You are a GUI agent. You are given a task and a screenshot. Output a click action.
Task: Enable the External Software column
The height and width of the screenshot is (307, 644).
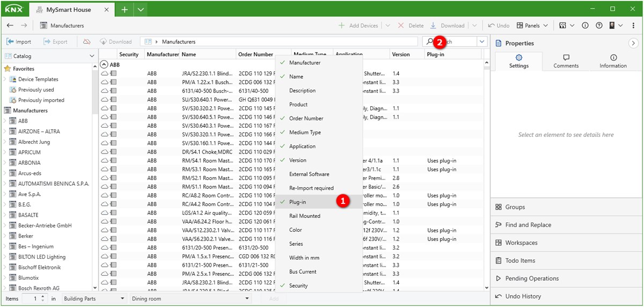[x=319, y=174]
